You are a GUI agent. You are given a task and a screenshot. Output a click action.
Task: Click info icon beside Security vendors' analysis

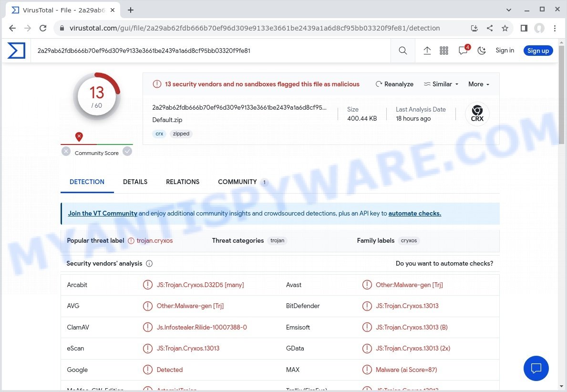[149, 264]
